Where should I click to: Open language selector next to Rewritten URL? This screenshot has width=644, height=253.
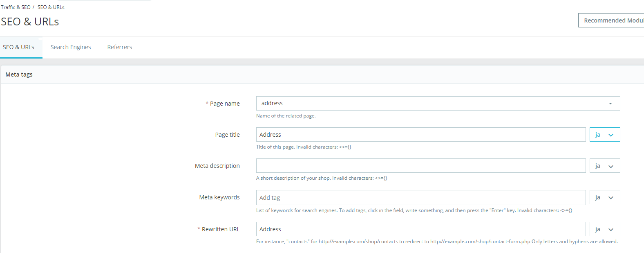pos(605,229)
